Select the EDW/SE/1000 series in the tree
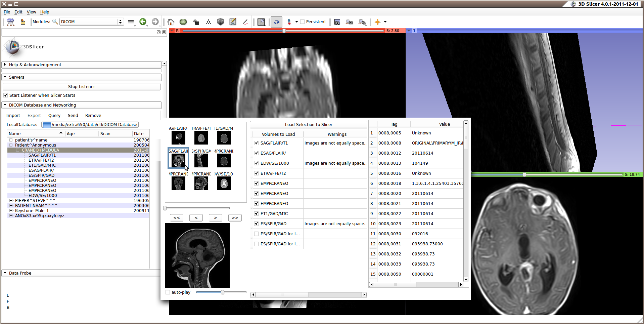Screen dimensions: 644x324 [43, 196]
